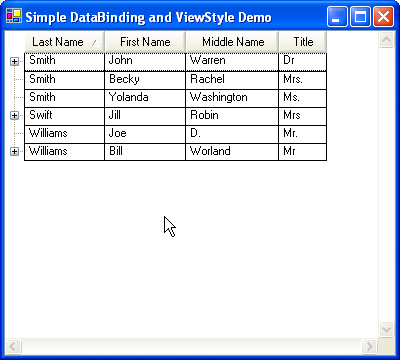
Task: Select the cell 'Worland'
Action: (232, 152)
